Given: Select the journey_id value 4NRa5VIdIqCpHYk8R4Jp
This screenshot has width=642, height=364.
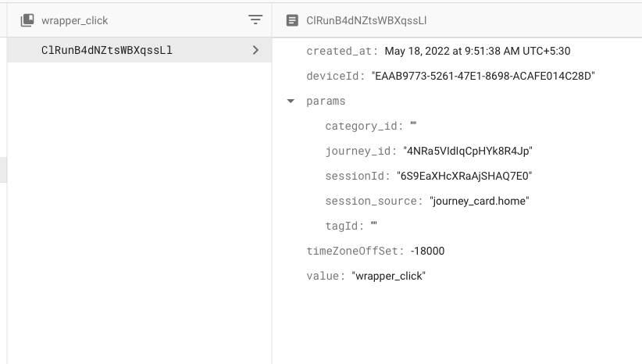Looking at the screenshot, I should coord(468,151).
